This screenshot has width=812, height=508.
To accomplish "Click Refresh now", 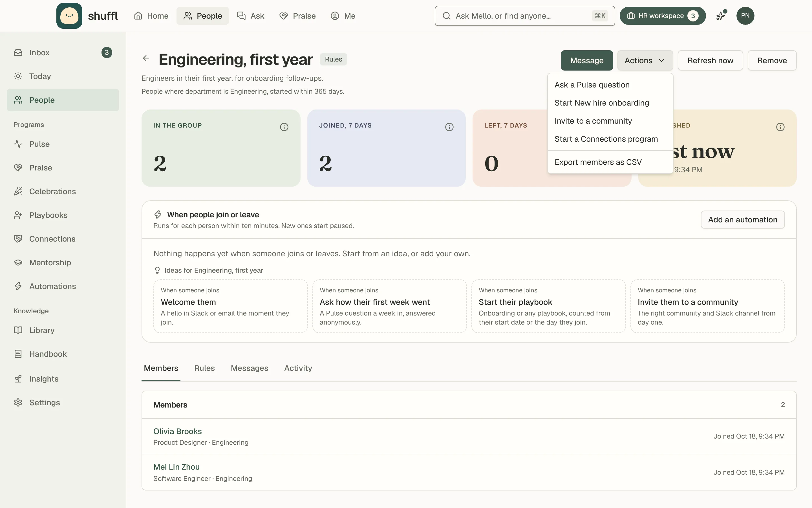I will [710, 60].
